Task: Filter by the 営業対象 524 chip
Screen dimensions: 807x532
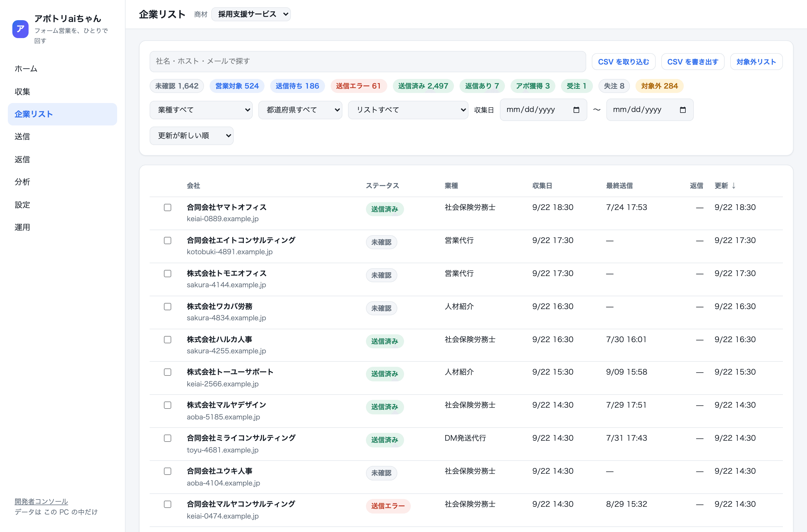Action: [x=237, y=86]
